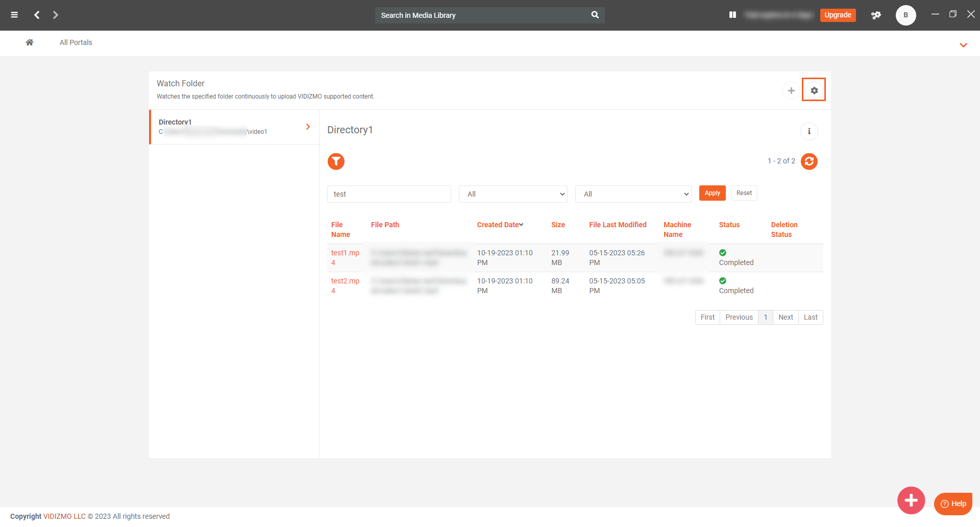Open the second All filter dropdown
This screenshot has width=980, height=527.
click(633, 194)
